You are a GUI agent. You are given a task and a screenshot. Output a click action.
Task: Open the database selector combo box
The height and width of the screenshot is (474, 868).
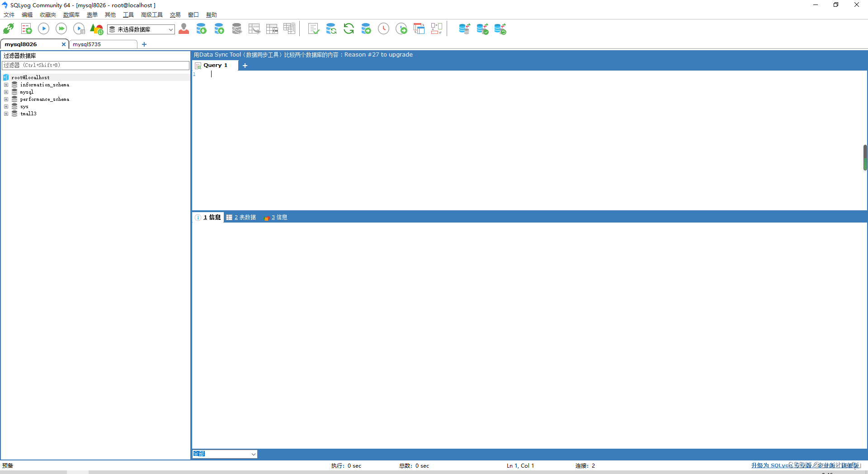pos(141,29)
